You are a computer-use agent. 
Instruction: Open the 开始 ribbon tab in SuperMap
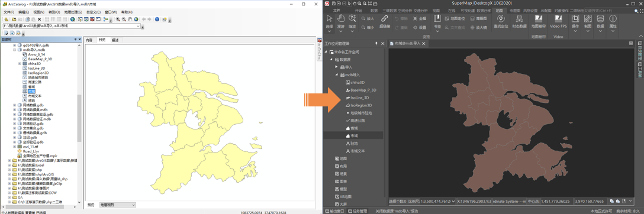pos(359,10)
